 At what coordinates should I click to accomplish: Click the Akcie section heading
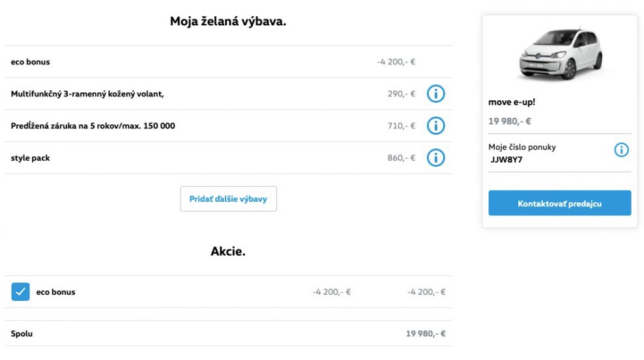[228, 251]
